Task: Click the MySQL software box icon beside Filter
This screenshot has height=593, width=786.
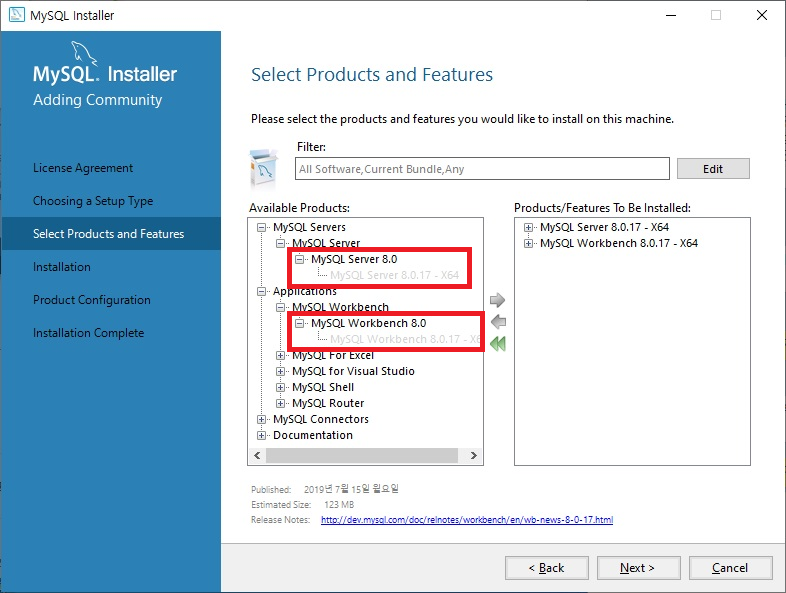Action: (264, 168)
